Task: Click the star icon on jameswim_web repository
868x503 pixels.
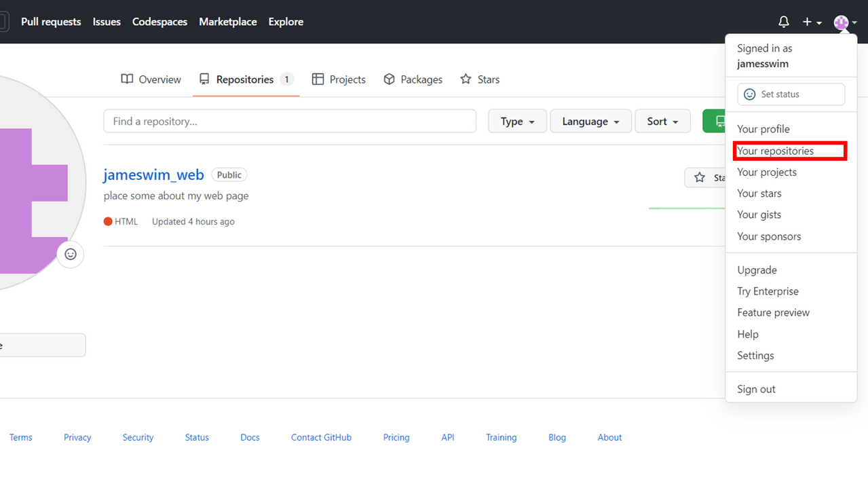Action: click(x=700, y=178)
